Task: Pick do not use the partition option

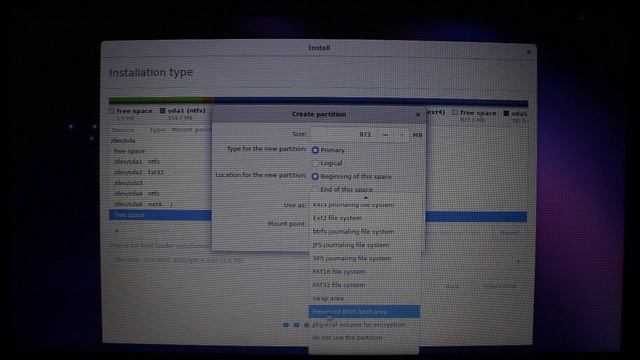Action: (x=364, y=338)
